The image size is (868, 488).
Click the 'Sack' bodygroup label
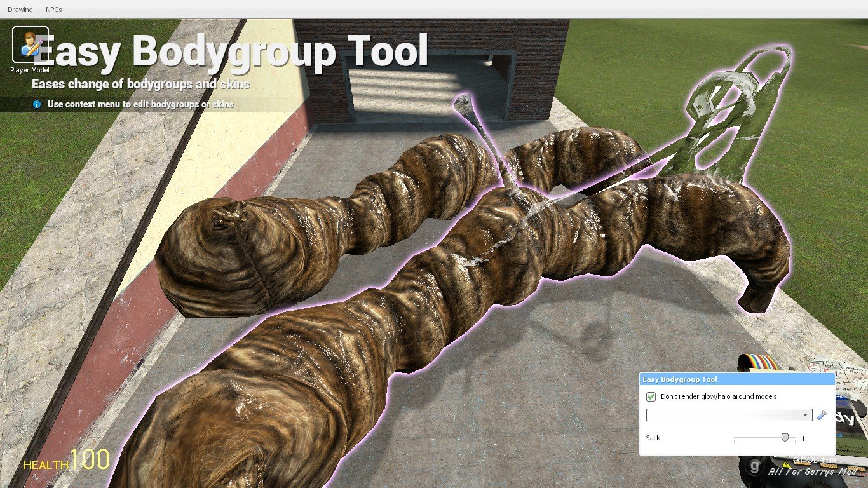[x=653, y=438]
